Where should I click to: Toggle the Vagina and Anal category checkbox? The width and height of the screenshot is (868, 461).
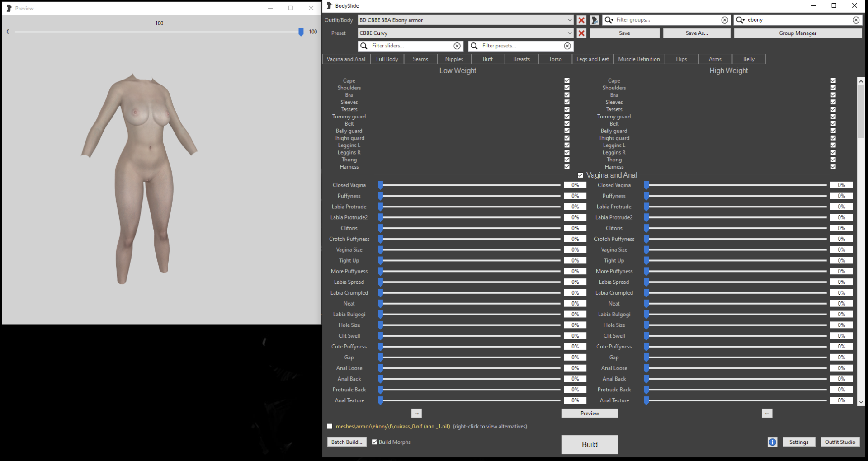pos(580,175)
